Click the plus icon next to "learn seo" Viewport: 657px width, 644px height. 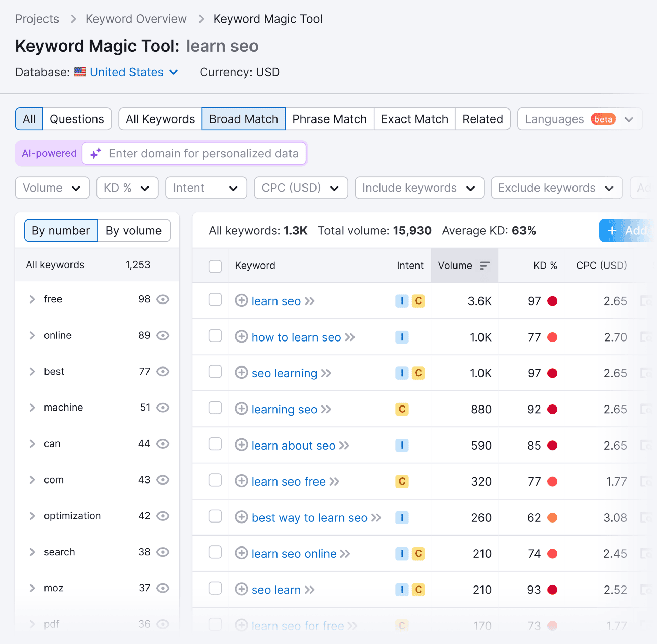[x=241, y=301]
